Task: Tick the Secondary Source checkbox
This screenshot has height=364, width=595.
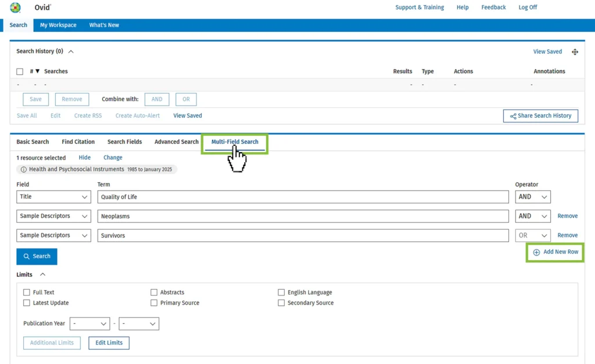Action: (281, 303)
